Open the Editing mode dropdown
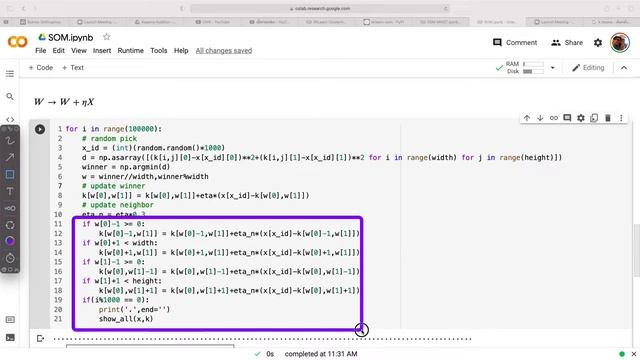Image resolution: width=640 pixels, height=360 pixels. point(588,68)
